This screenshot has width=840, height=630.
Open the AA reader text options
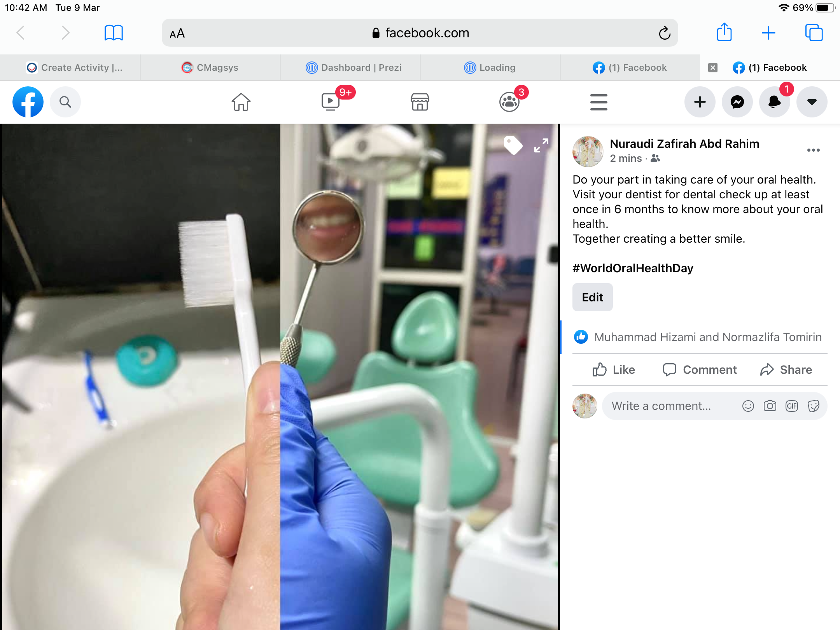coord(177,33)
